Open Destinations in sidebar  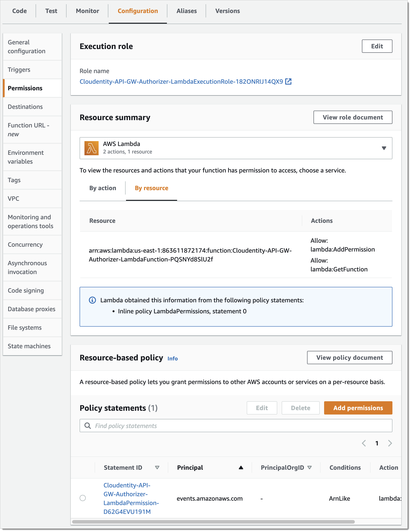click(33, 107)
